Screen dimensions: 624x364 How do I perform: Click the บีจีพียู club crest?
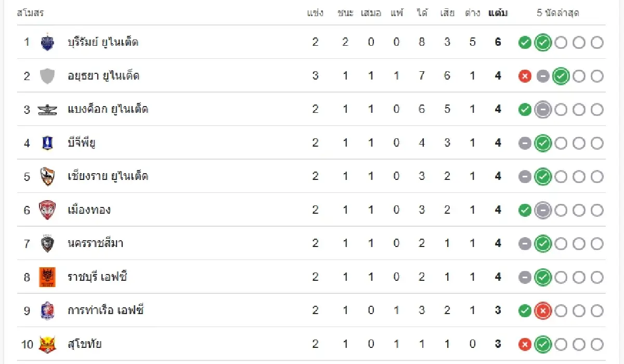click(x=47, y=143)
